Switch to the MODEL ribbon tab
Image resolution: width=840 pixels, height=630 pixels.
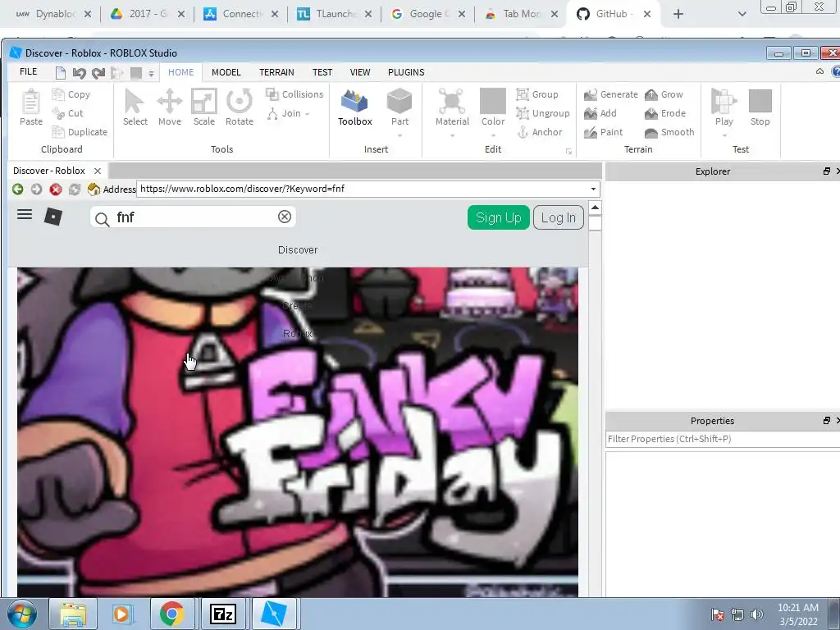[x=226, y=72]
